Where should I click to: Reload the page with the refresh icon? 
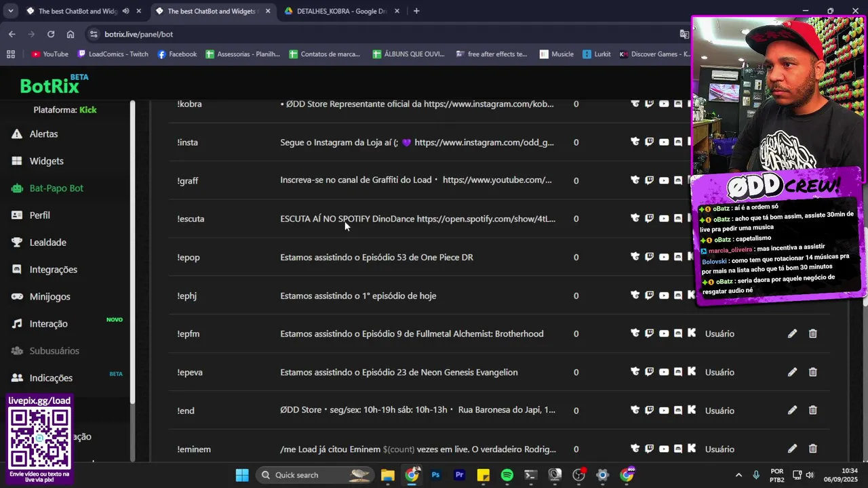pyautogui.click(x=51, y=34)
